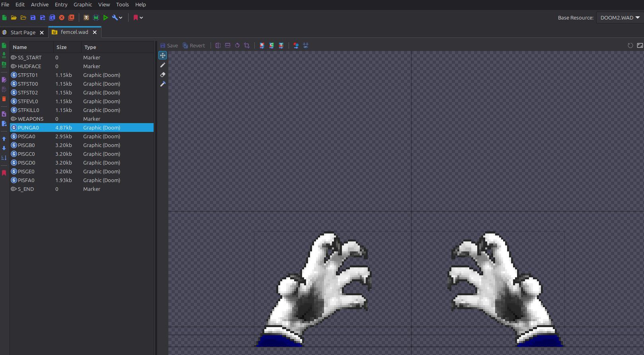Crop the graphic
Screen dimensions: 644x355
pos(247,45)
